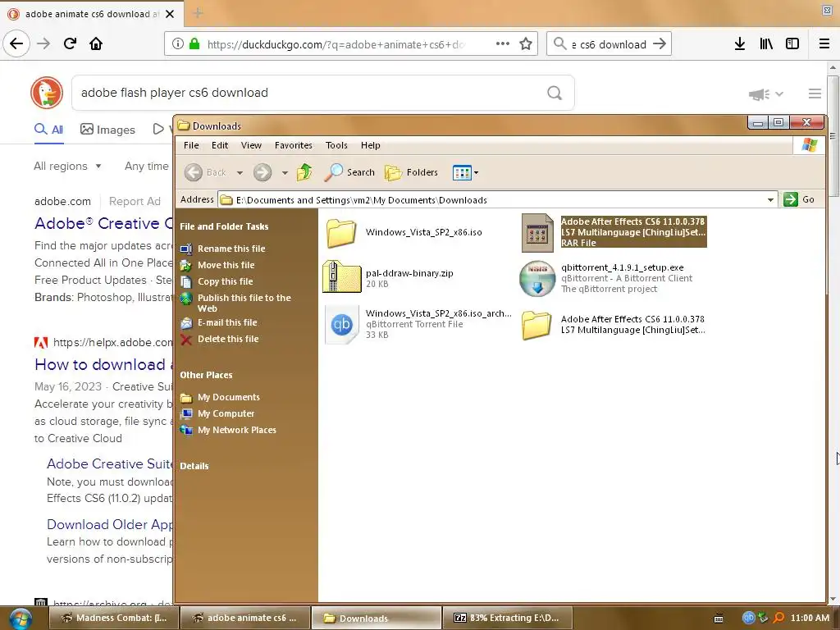Image resolution: width=840 pixels, height=630 pixels.
Task: Open My Network Places link
Action: [228, 430]
